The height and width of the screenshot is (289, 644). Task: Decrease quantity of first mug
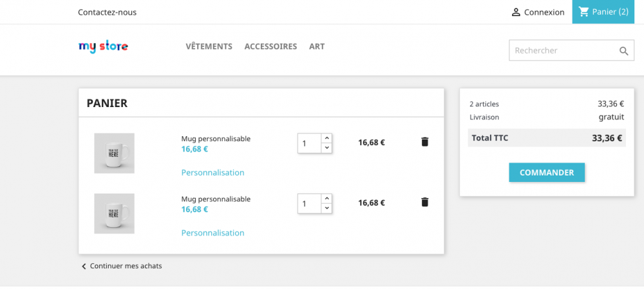327,148
